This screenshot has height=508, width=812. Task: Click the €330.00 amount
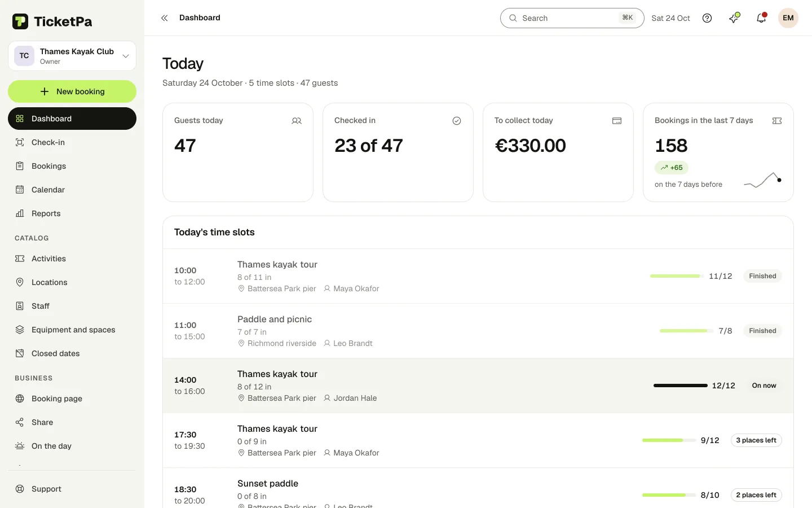[x=530, y=146]
